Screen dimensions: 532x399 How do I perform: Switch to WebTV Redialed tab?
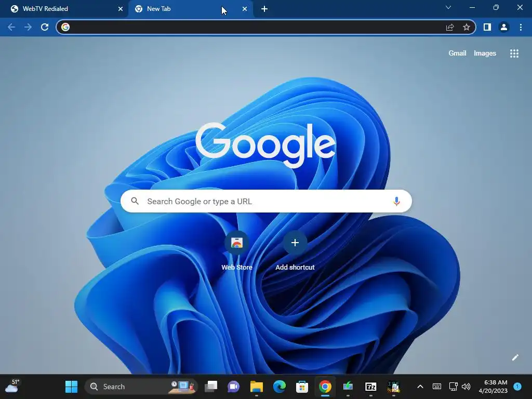click(64, 9)
